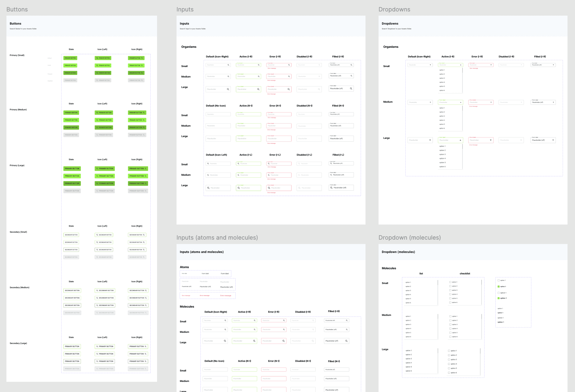
Task: Click a SECONDARY BUTTON in the Secondary (Large) group
Action: point(72,346)
